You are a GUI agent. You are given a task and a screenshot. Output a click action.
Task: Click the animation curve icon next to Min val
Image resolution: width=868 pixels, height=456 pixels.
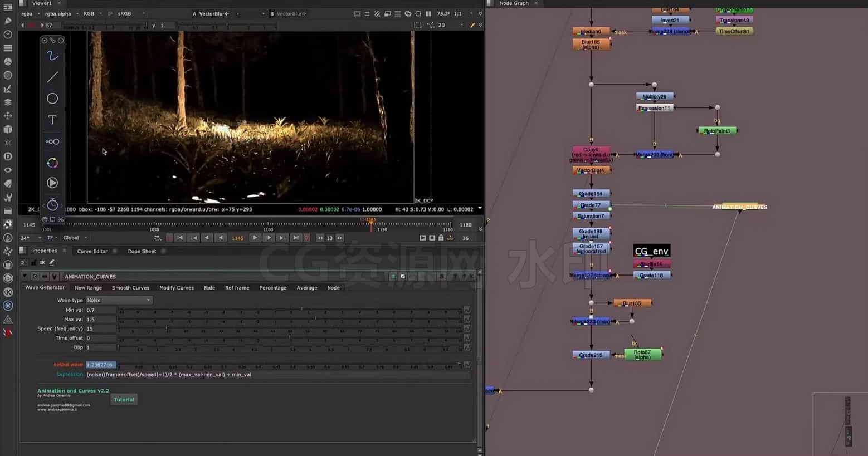[x=467, y=310]
